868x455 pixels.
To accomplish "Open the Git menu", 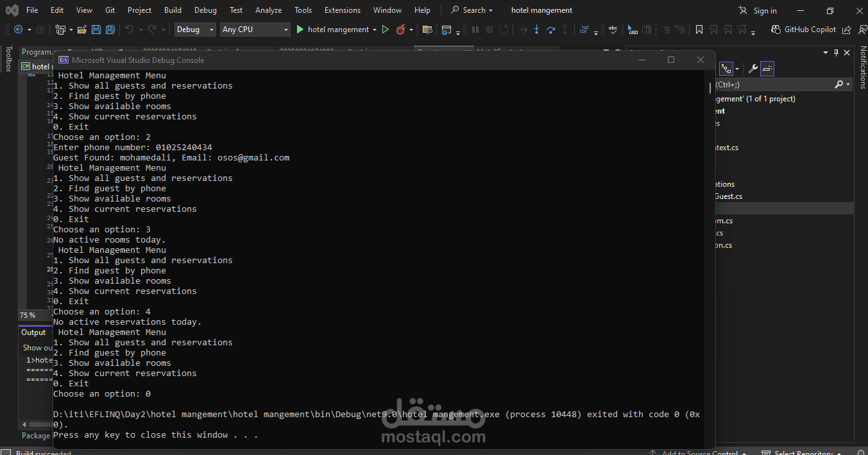I will point(110,10).
